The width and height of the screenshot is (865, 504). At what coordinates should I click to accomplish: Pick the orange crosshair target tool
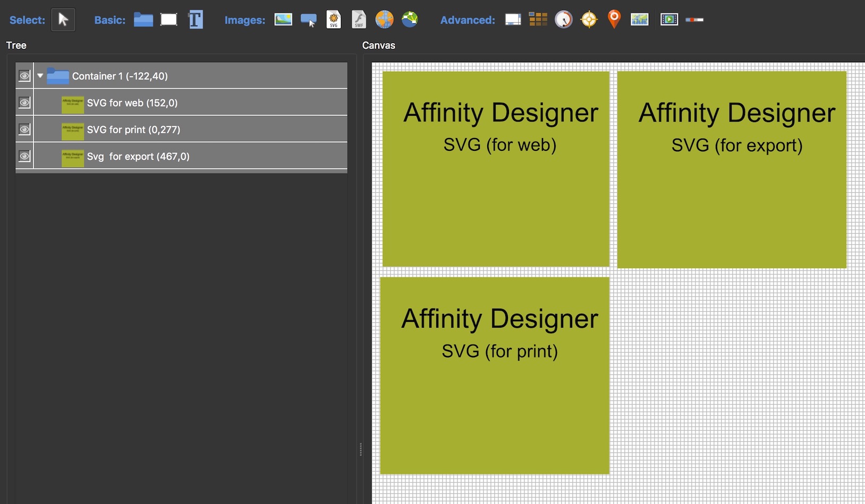click(x=589, y=20)
